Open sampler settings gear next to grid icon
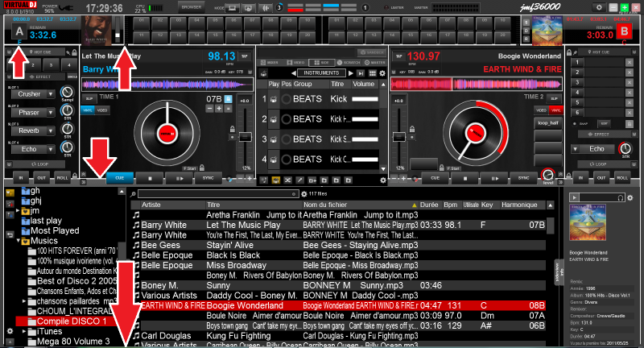 click(382, 73)
